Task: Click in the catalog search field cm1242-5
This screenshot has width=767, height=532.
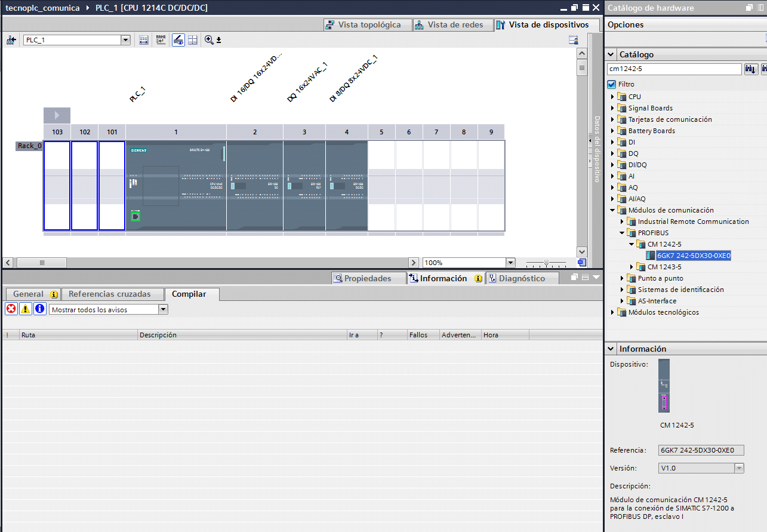Action: [x=674, y=69]
